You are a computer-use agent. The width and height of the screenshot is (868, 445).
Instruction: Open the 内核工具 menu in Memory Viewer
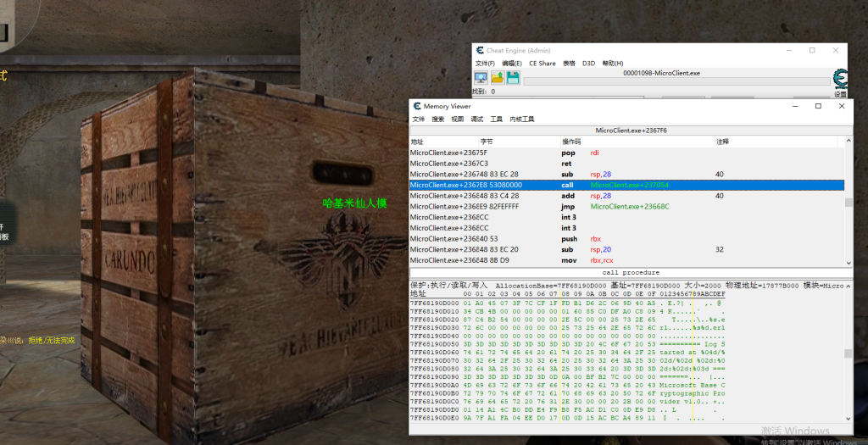[522, 120]
